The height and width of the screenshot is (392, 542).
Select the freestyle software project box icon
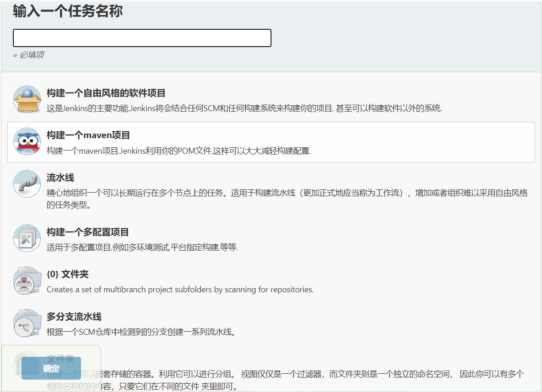coord(27,99)
